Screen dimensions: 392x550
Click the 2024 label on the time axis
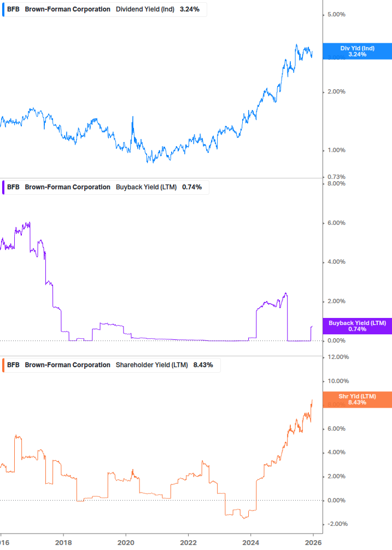tap(251, 543)
